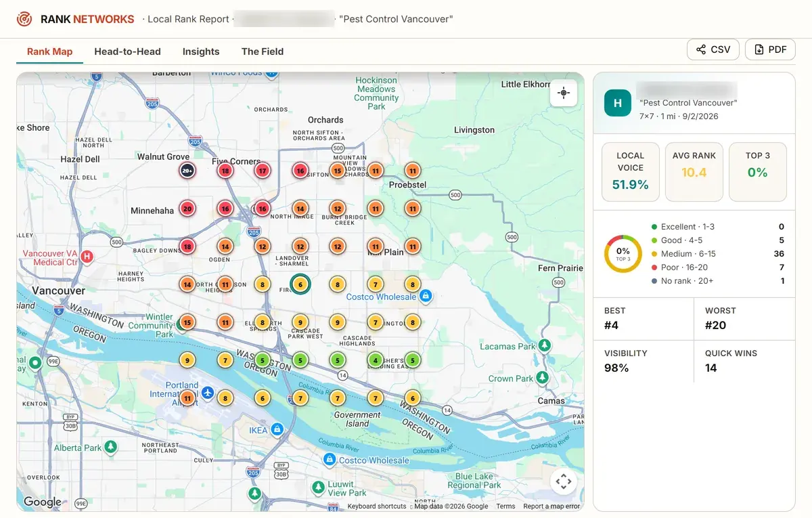The height and width of the screenshot is (518, 812).
Task: Click the Crown Park tree pin
Action: coord(542,377)
